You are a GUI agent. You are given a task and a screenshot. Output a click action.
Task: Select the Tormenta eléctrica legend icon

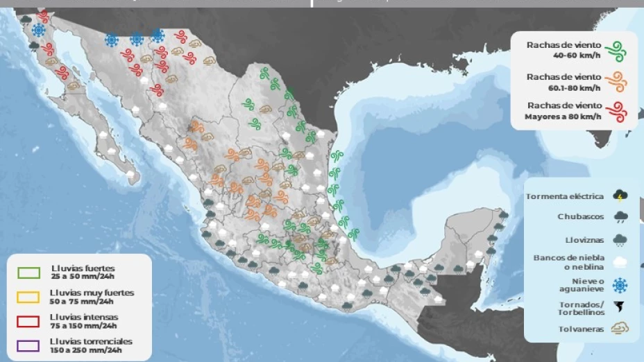coord(620,196)
